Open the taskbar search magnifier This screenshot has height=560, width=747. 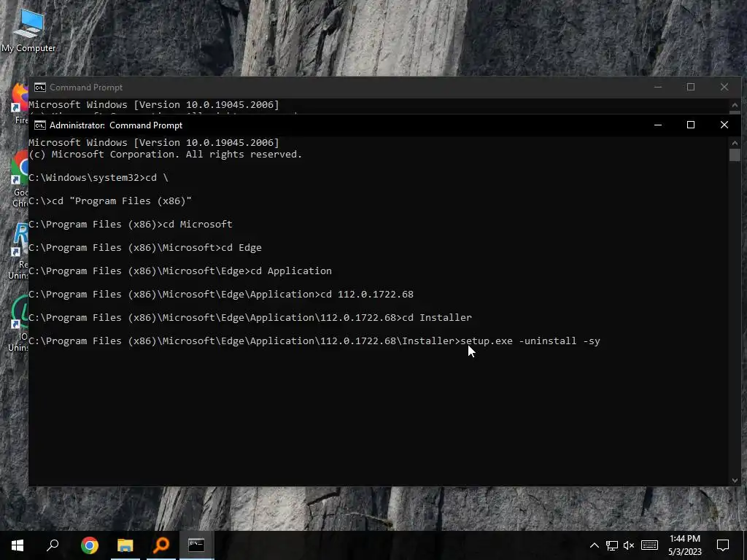(x=53, y=545)
